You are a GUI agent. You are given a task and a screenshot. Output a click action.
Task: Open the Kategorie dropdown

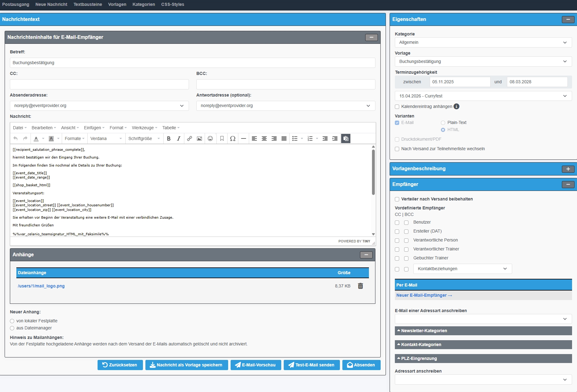(483, 43)
